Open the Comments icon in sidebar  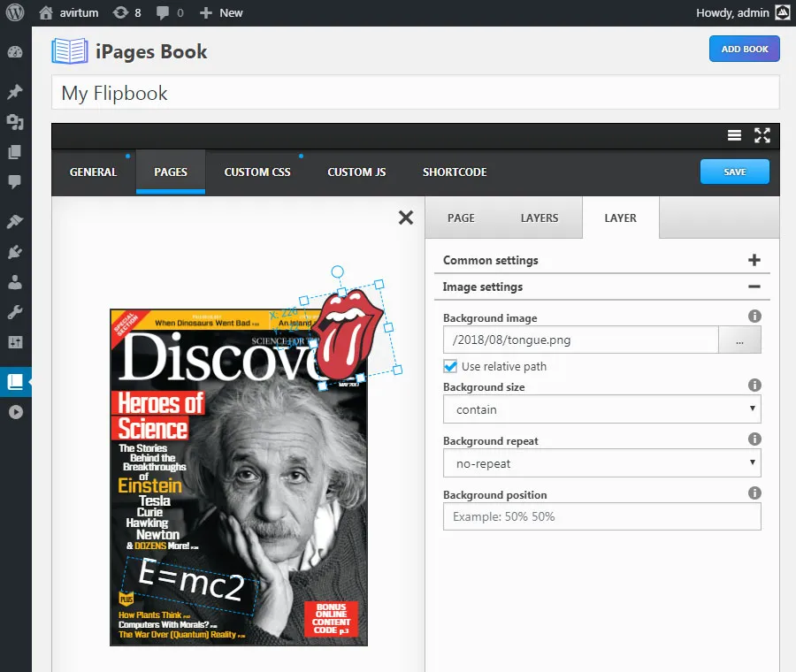pos(15,181)
